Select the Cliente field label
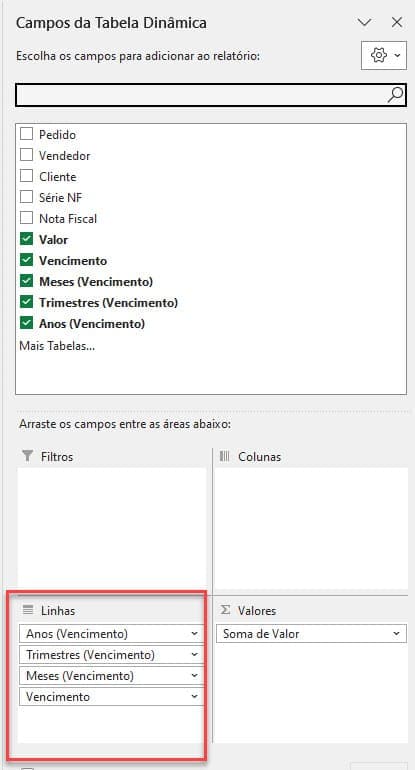 coord(57,177)
